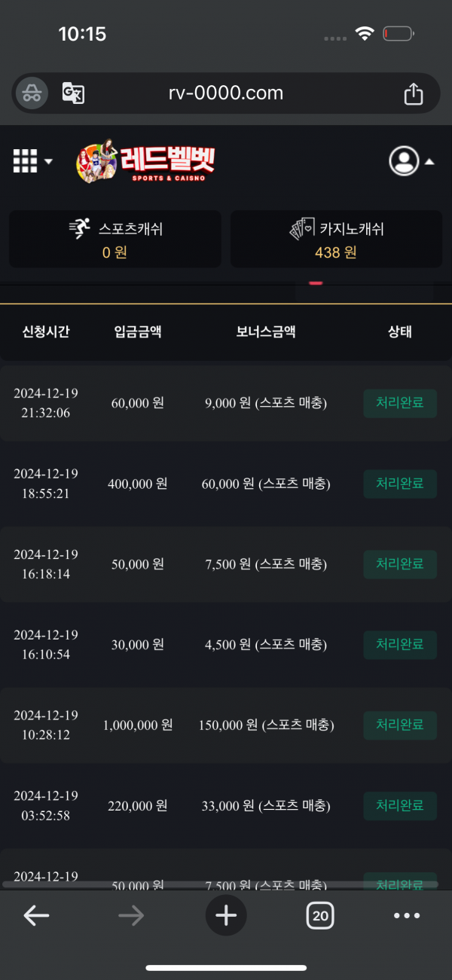Click 처리완료 status for 400,000 원 deposit

tap(400, 484)
